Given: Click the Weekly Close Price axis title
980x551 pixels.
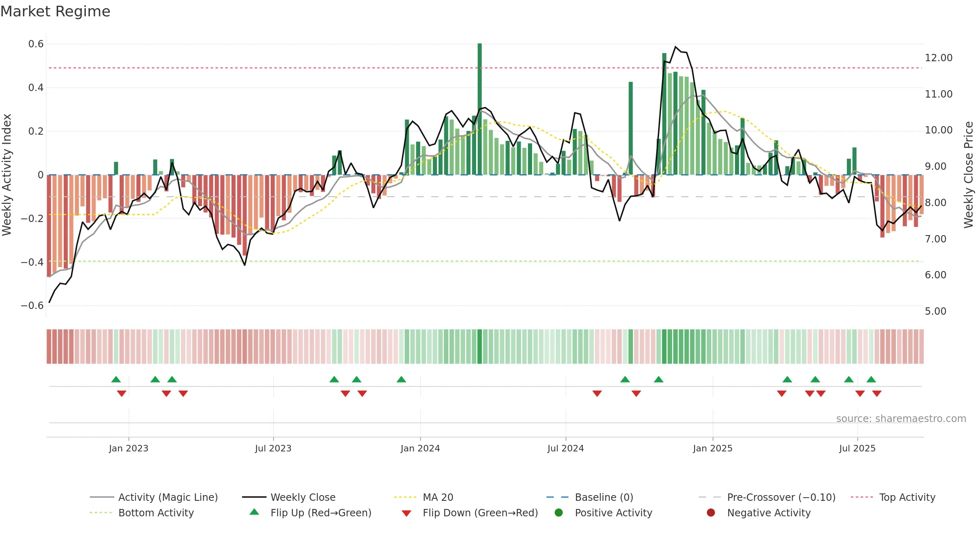Looking at the screenshot, I should point(969,175).
